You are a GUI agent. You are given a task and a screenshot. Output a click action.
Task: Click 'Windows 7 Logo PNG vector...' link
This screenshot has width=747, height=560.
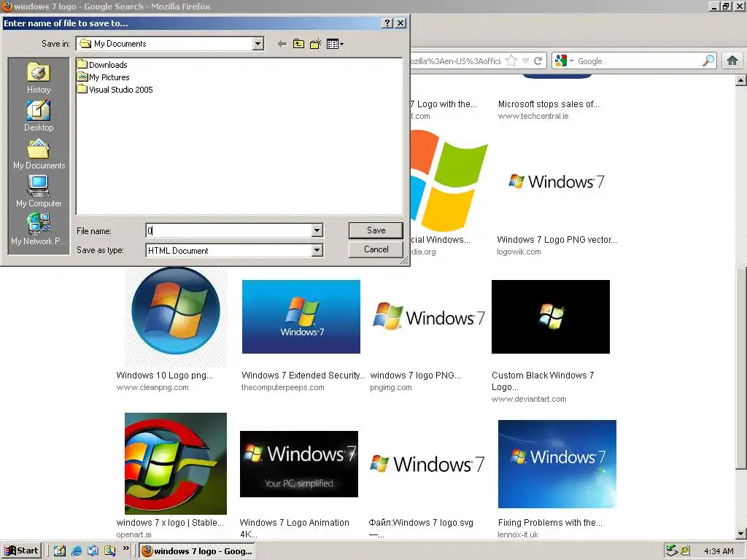click(557, 239)
